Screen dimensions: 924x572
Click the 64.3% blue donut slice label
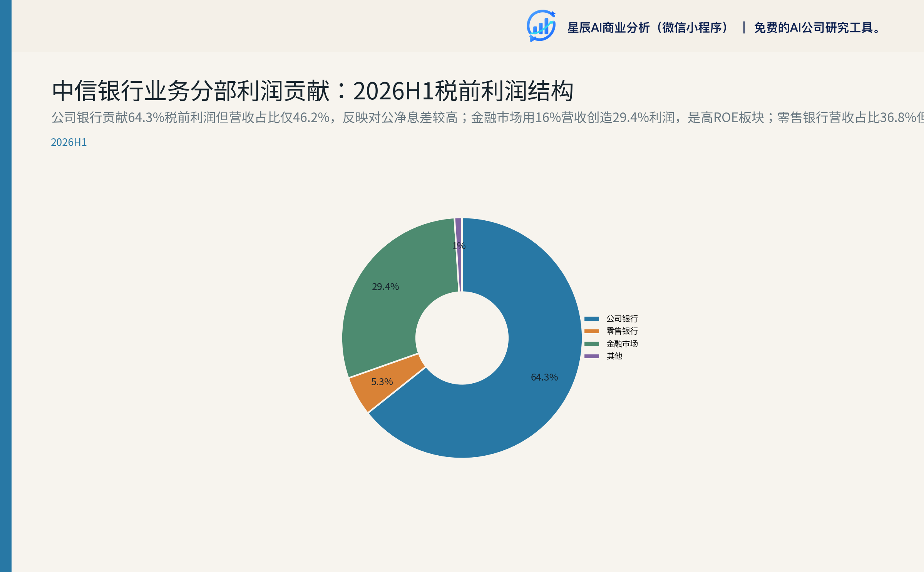pyautogui.click(x=544, y=377)
